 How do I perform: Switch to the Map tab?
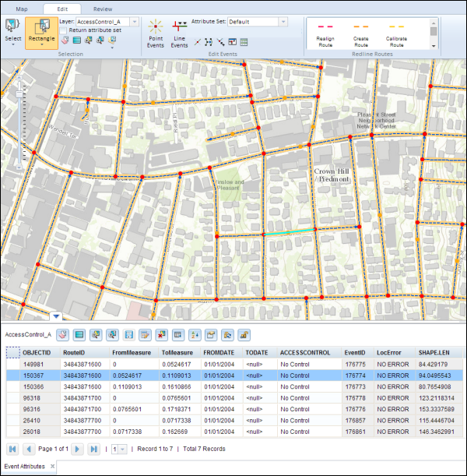tap(21, 9)
